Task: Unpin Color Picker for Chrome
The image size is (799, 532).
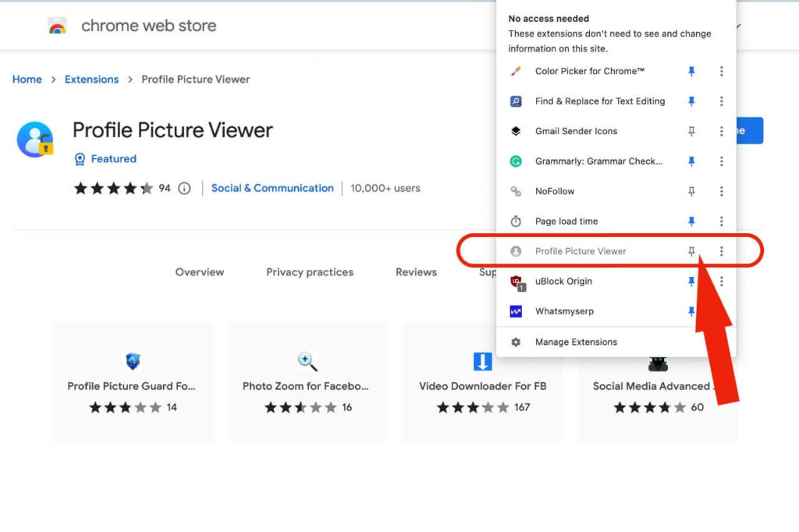Action: click(x=691, y=71)
